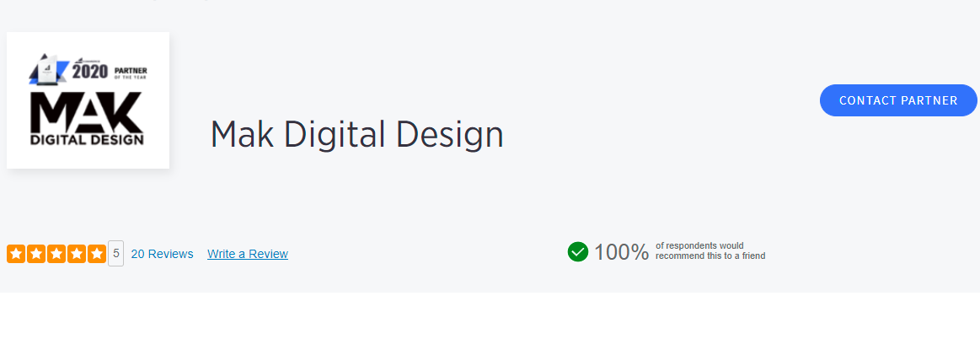Follow the Write a Review link
This screenshot has height=339, width=980.
(248, 254)
